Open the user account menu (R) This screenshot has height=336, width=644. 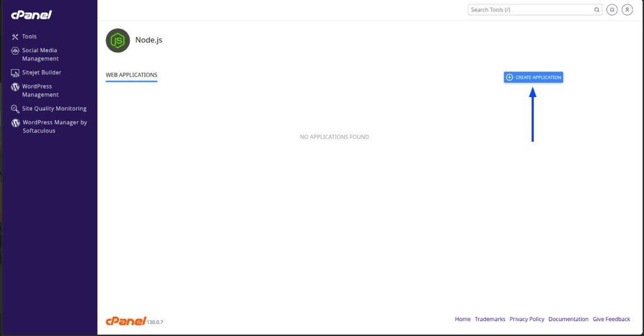627,10
